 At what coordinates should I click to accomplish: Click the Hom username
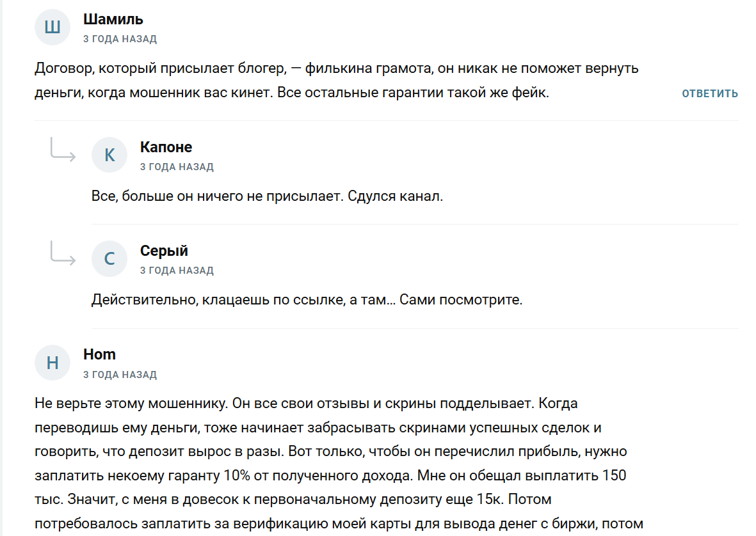pyautogui.click(x=99, y=354)
